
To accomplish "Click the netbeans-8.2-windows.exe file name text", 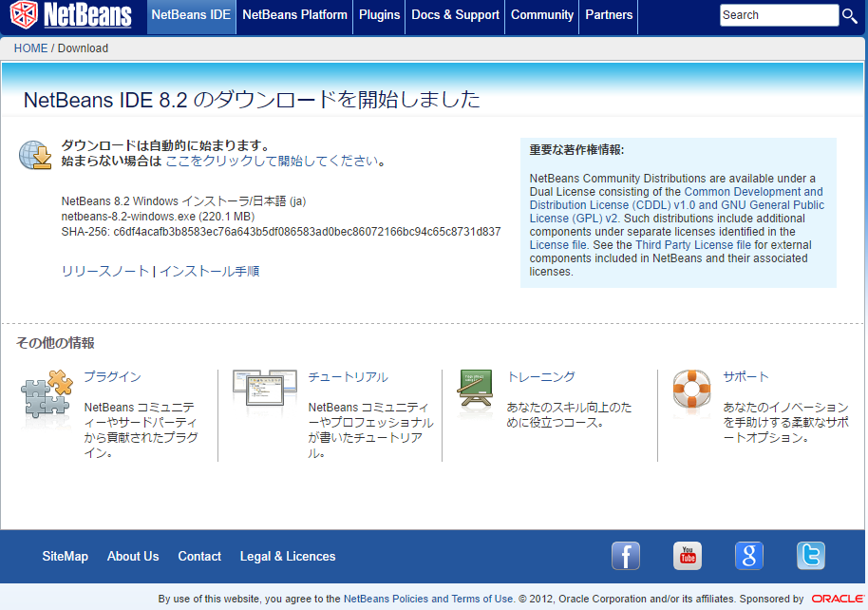I will [158, 216].
